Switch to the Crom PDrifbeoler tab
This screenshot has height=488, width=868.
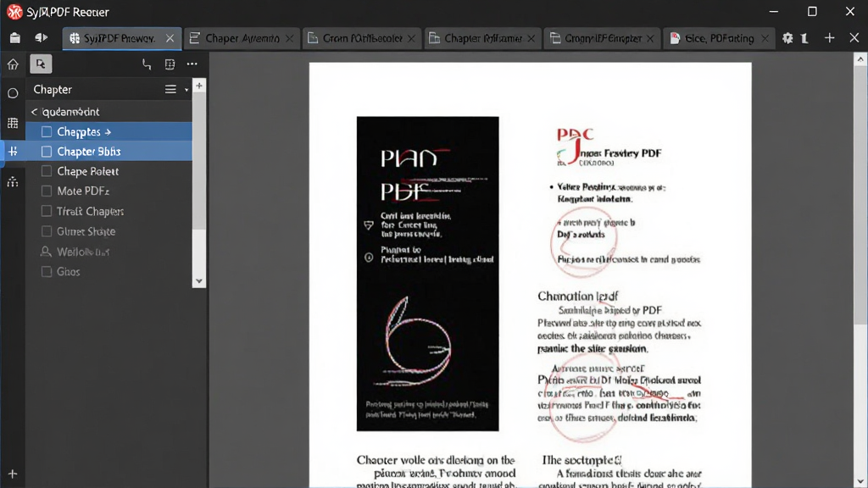pyautogui.click(x=362, y=38)
